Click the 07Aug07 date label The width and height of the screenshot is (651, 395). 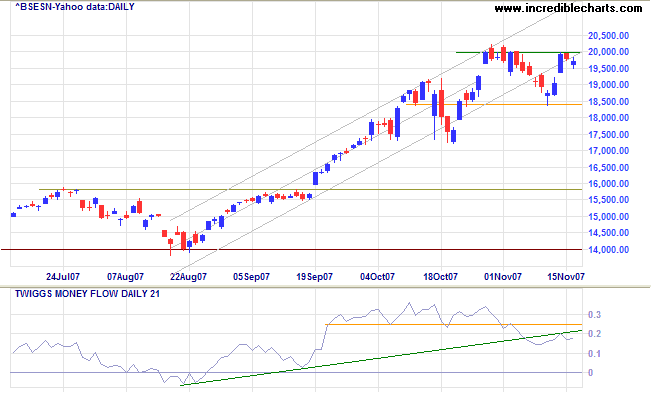125,277
